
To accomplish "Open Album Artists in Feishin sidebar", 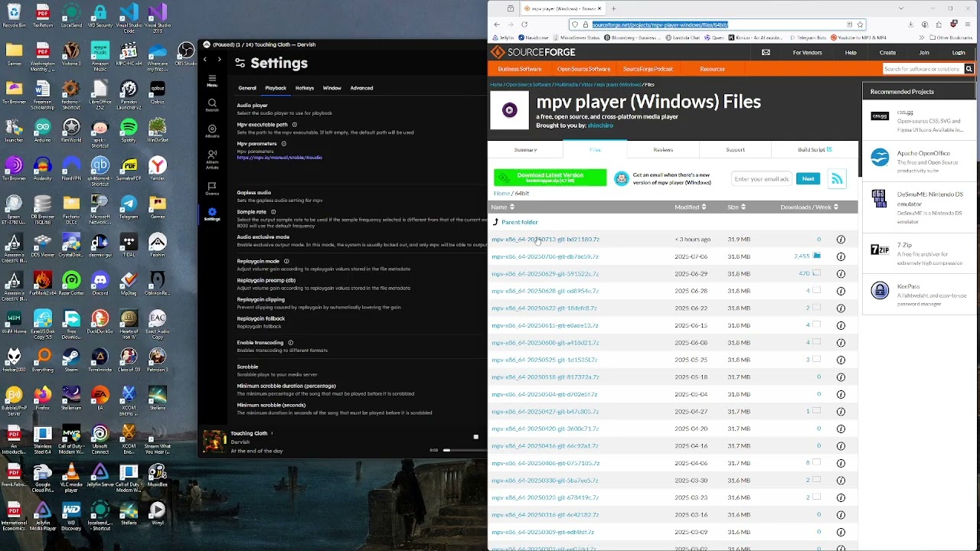I will [x=212, y=158].
